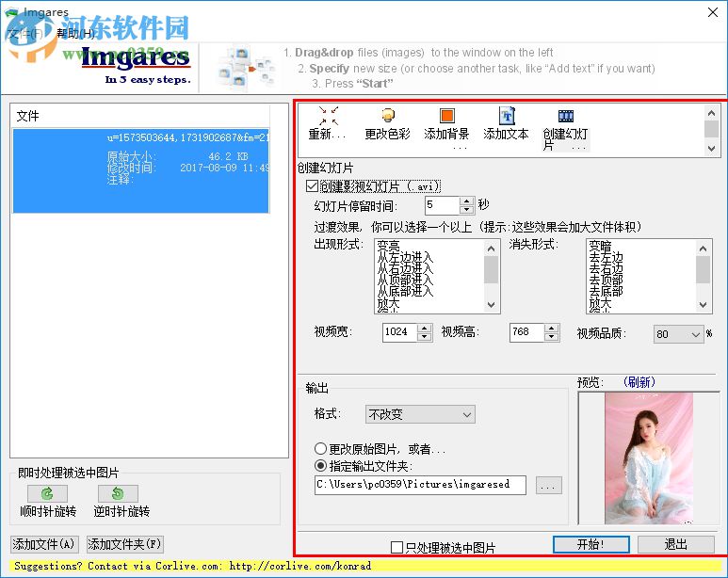Select the 添加背景 background tool icon

pyautogui.click(x=446, y=115)
